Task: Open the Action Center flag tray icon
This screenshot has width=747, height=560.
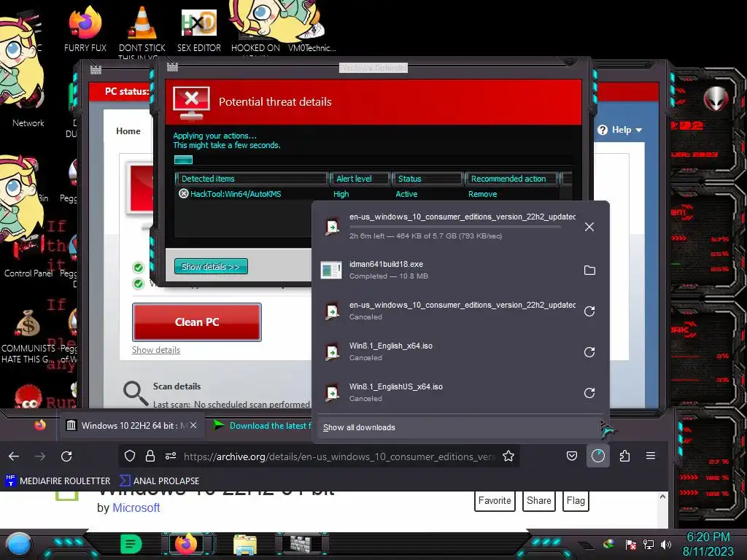Action: pos(631,544)
